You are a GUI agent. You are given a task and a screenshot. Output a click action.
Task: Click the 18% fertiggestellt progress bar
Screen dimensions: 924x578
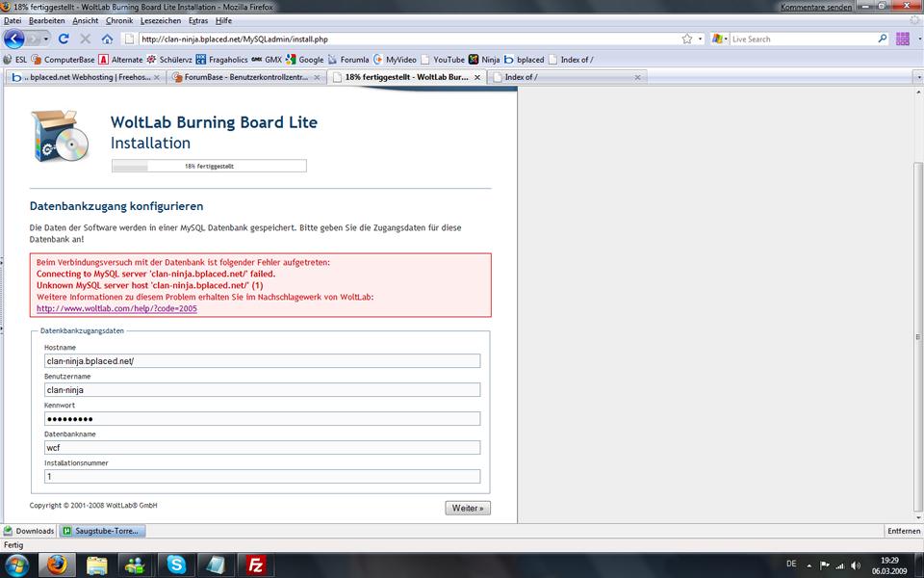tap(209, 167)
